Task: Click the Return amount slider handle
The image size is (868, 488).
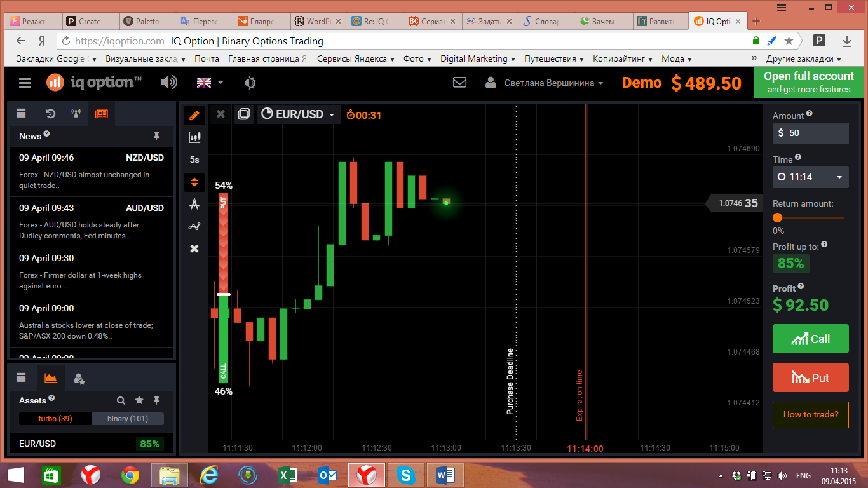Action: tap(777, 217)
